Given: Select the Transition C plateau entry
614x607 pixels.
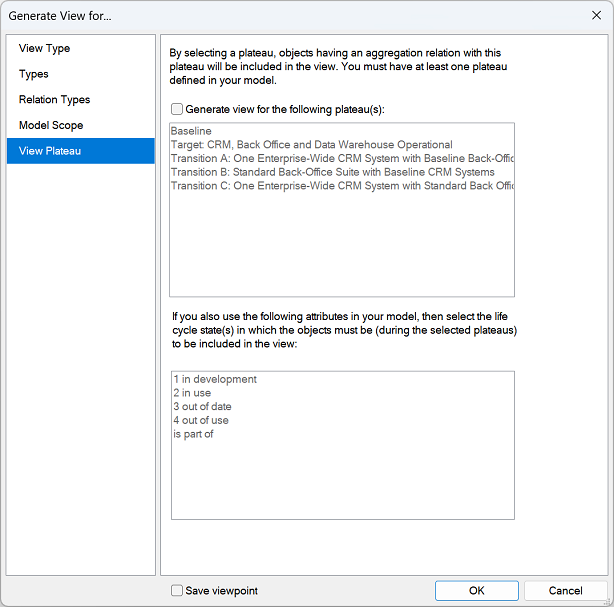Looking at the screenshot, I should (x=341, y=185).
